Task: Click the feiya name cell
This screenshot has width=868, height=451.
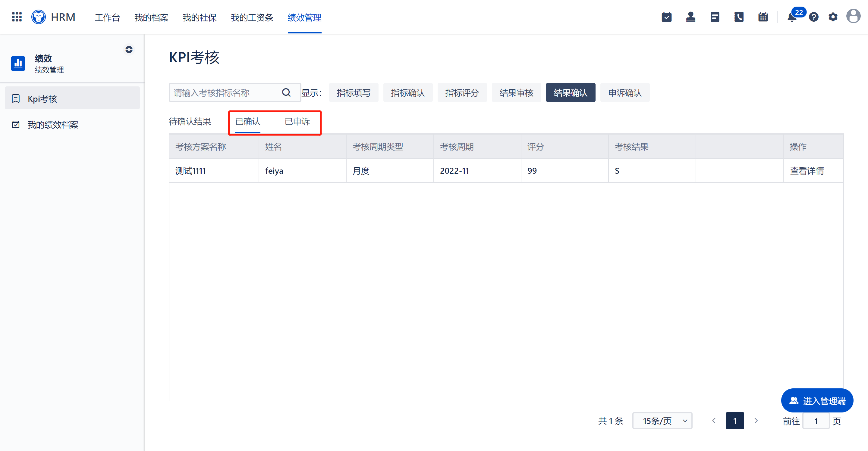Action: (x=303, y=171)
